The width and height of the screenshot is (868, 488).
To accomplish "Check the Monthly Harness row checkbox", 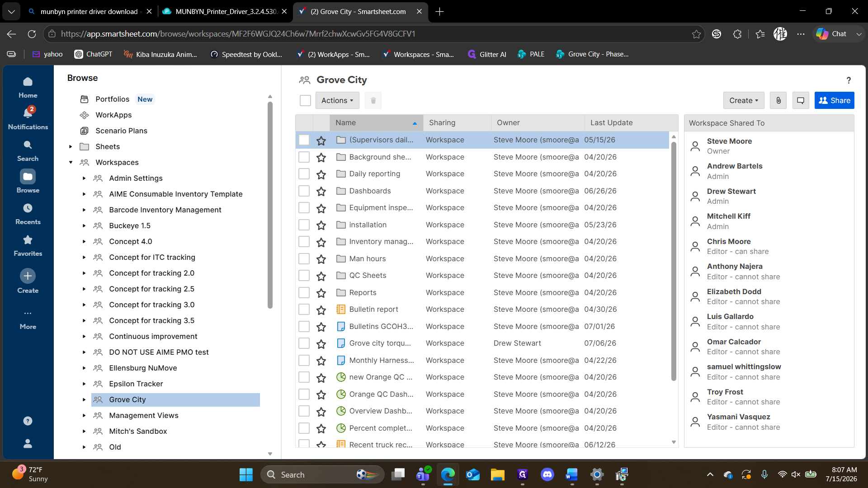I will tap(304, 360).
